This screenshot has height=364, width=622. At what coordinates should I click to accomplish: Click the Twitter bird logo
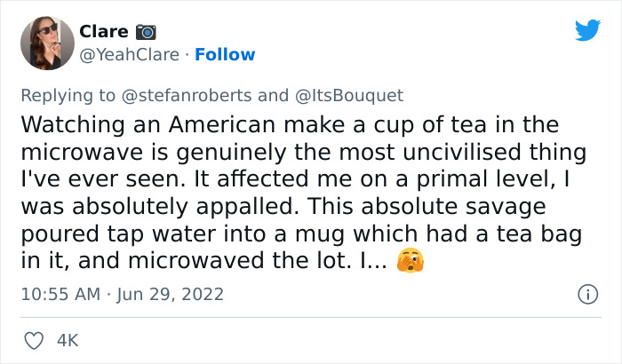tap(587, 30)
